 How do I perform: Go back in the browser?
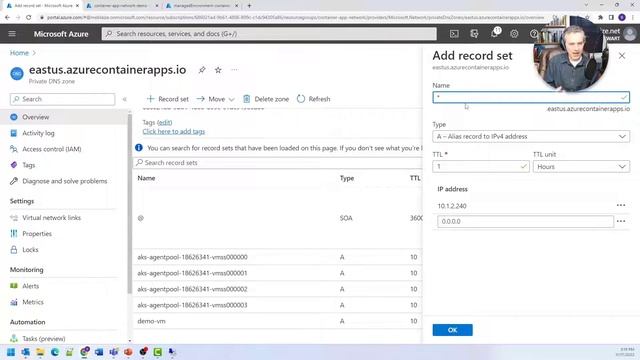[7, 17]
